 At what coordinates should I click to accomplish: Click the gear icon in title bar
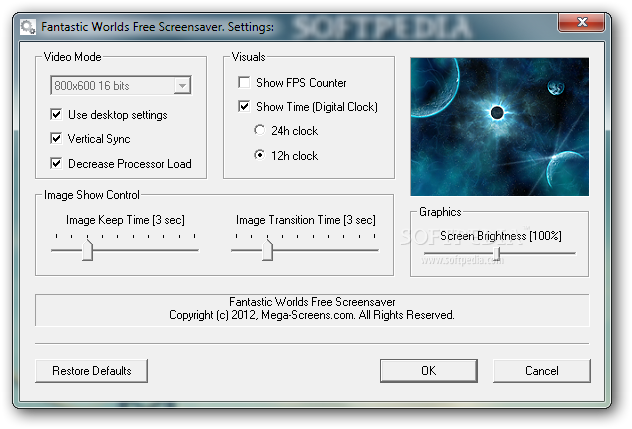tap(28, 27)
